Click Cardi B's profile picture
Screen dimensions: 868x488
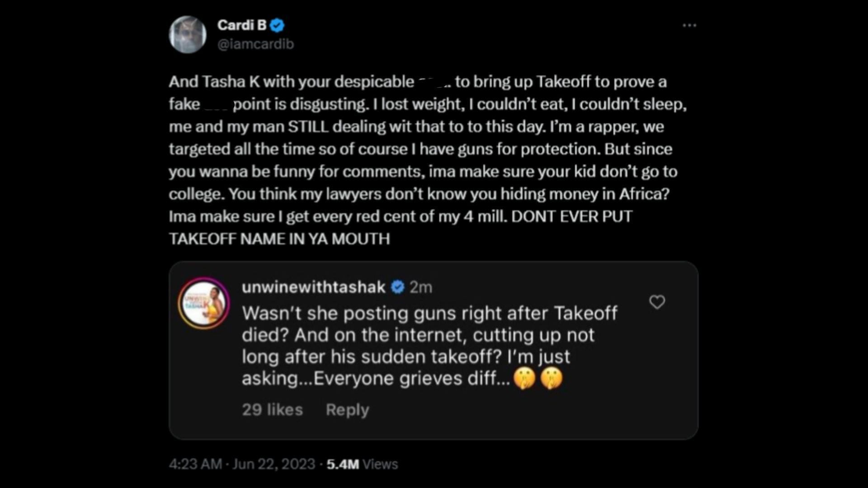coord(188,33)
